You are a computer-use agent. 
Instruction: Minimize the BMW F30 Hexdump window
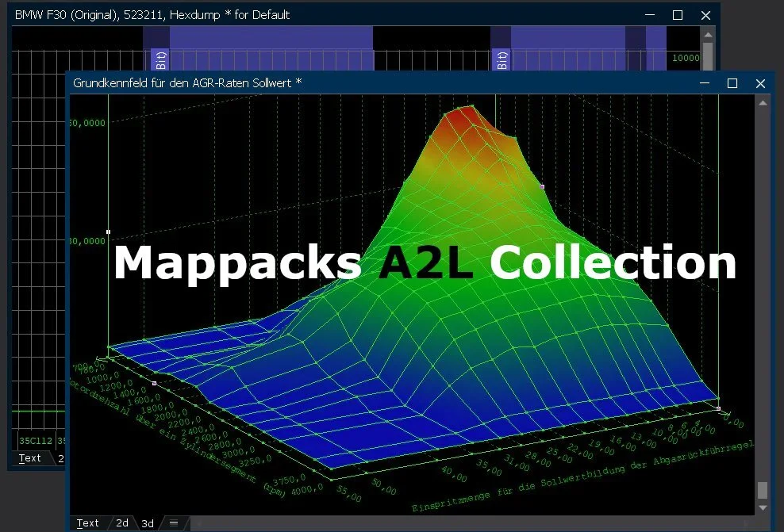click(649, 15)
